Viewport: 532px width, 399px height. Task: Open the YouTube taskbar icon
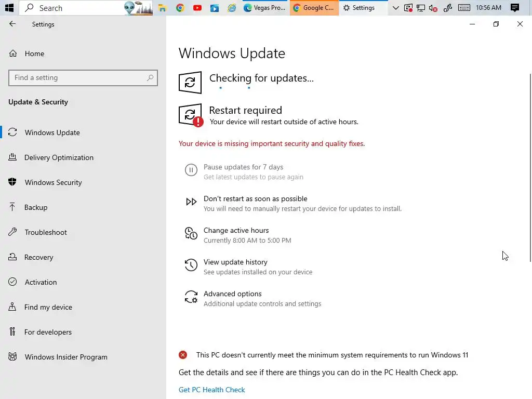(x=197, y=8)
